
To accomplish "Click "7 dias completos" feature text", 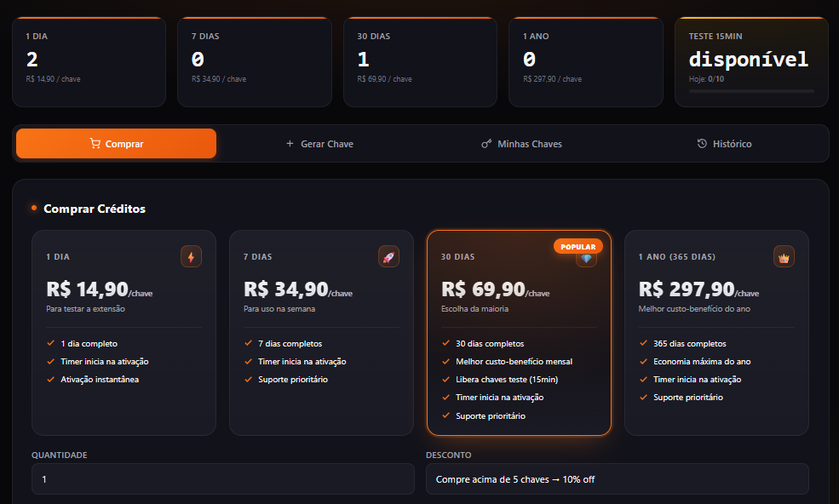I will 290,343.
